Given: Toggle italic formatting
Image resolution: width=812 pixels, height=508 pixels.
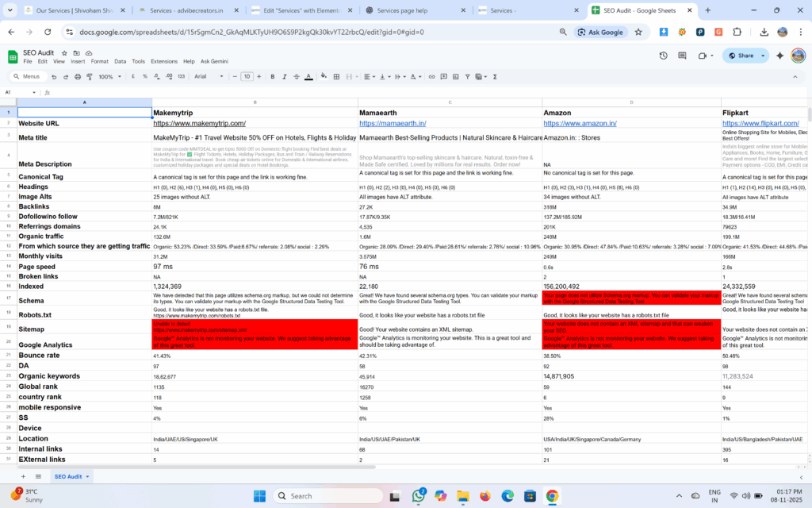Looking at the screenshot, I should coord(284,77).
